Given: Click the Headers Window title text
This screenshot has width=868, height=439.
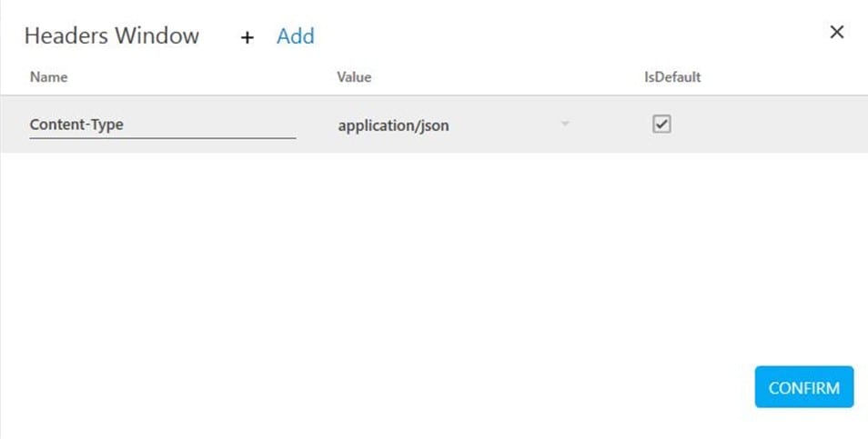Looking at the screenshot, I should 111,36.
